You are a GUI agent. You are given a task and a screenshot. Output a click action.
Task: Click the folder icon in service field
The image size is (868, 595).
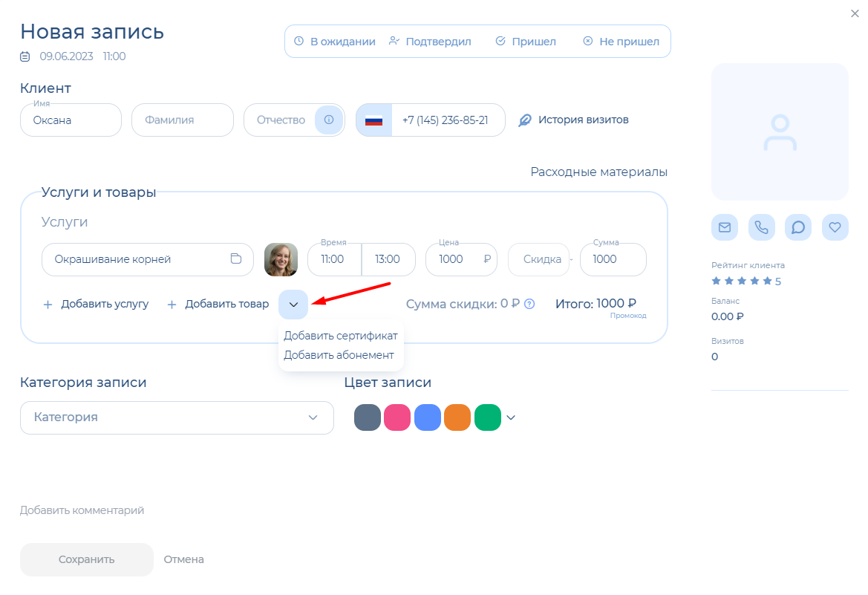pyautogui.click(x=236, y=259)
